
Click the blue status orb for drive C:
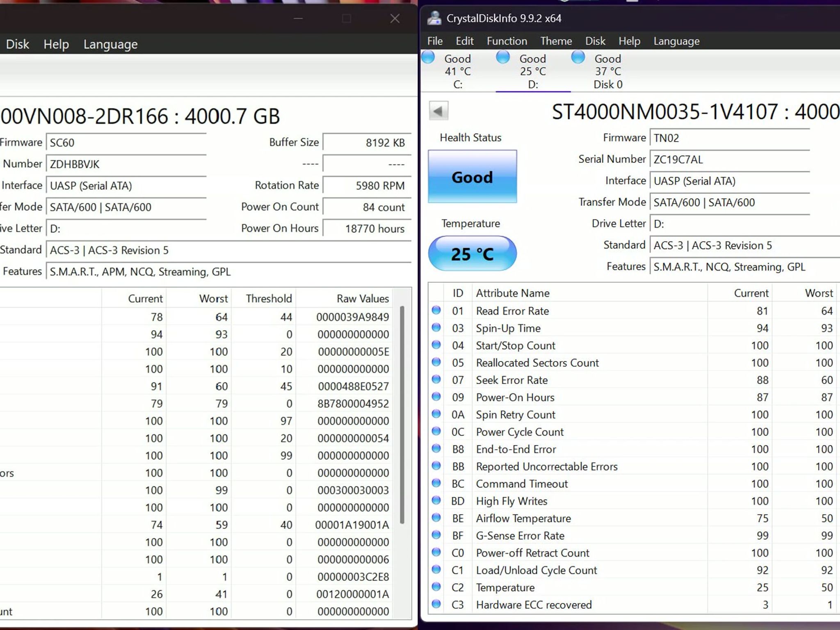point(428,57)
